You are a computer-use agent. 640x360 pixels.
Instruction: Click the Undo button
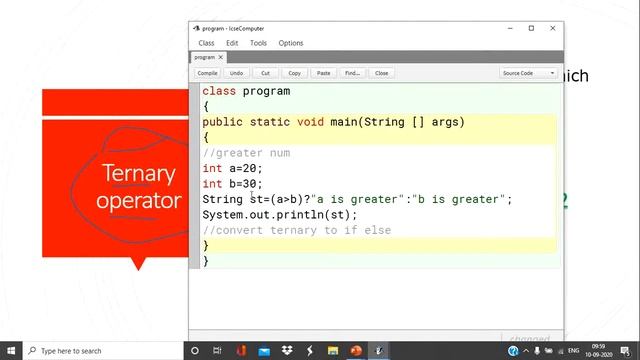236,73
